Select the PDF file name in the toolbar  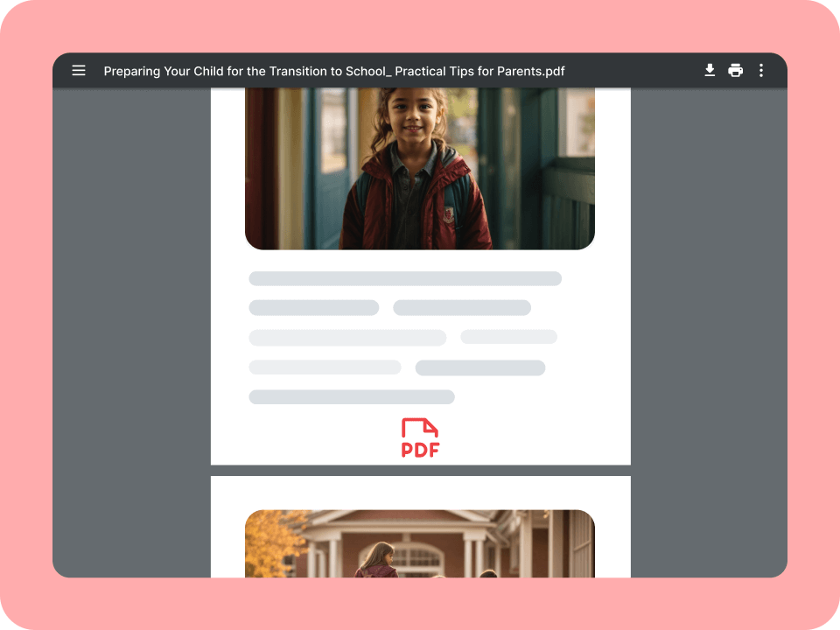pos(334,71)
